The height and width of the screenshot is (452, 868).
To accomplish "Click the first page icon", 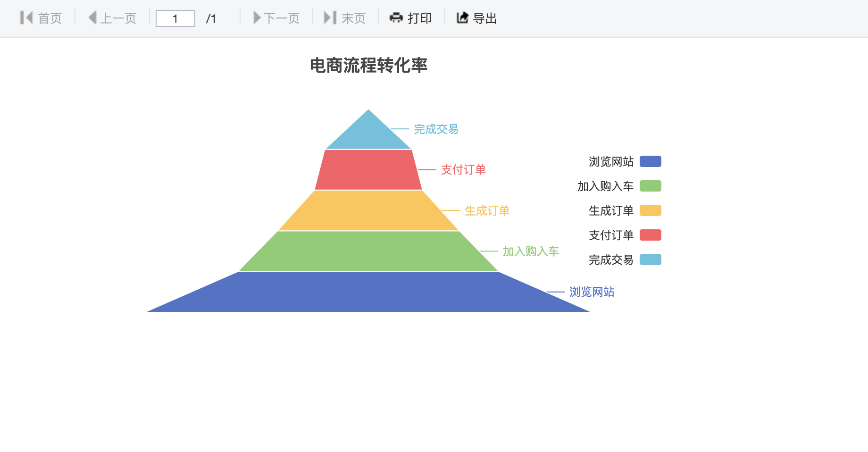I will click(x=26, y=18).
